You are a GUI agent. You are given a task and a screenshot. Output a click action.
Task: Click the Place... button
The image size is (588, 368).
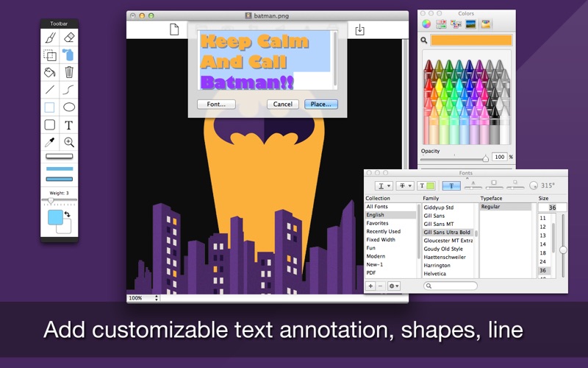click(321, 104)
